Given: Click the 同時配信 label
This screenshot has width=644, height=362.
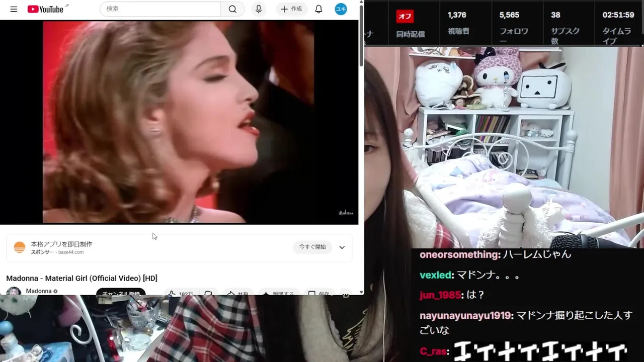Looking at the screenshot, I should tap(411, 34).
